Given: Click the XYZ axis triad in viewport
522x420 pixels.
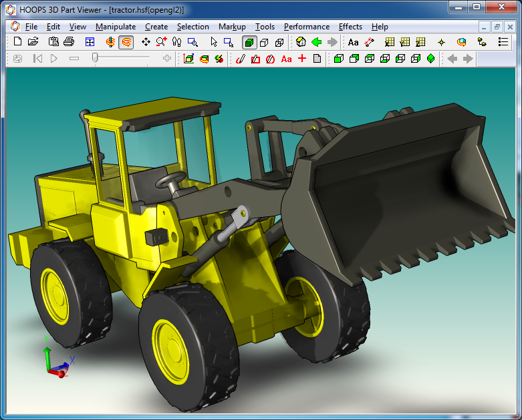Looking at the screenshot, I should [x=55, y=361].
